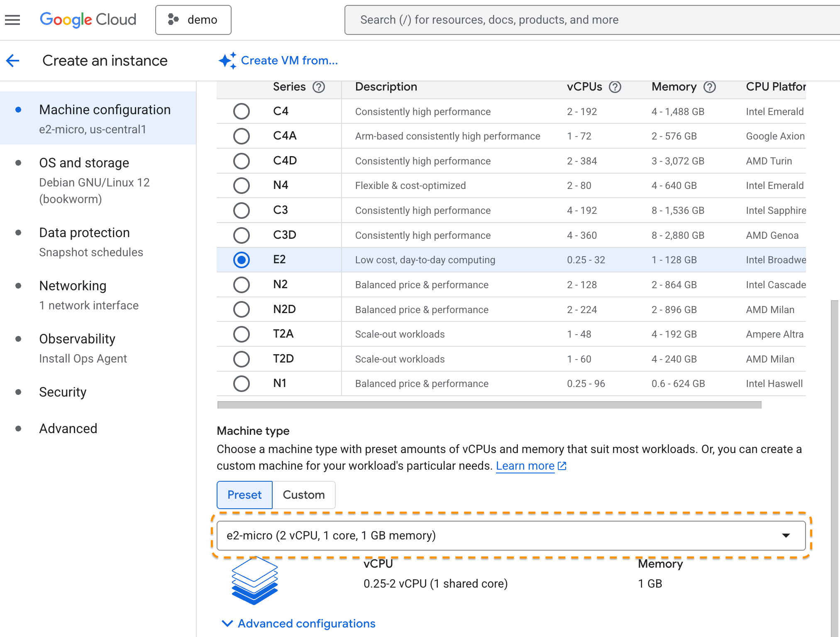Open the e2-micro machine type dropdown
Image resolution: width=840 pixels, height=637 pixels.
coord(510,536)
